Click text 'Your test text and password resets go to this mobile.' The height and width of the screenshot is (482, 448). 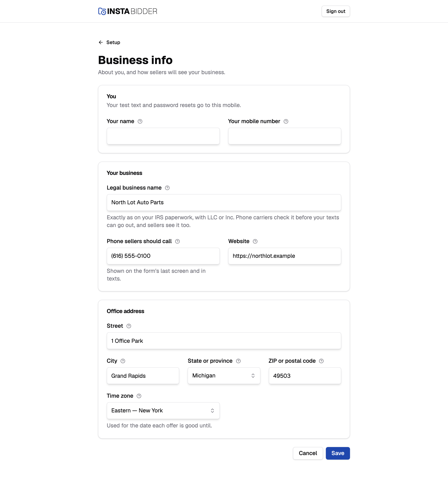174,105
